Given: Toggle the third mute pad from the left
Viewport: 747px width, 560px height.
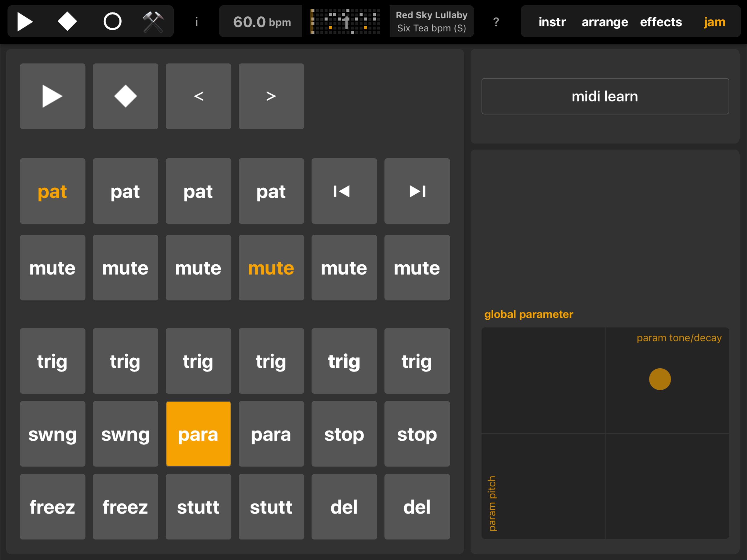Looking at the screenshot, I should [x=199, y=268].
